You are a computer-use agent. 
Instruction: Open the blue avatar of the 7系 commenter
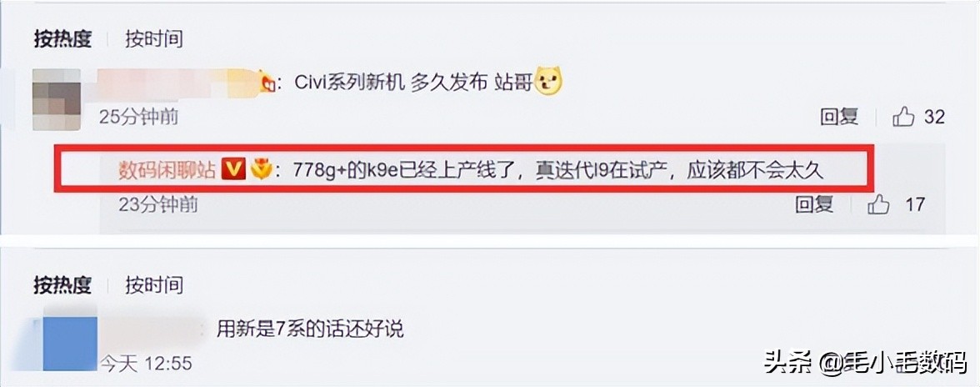70,344
